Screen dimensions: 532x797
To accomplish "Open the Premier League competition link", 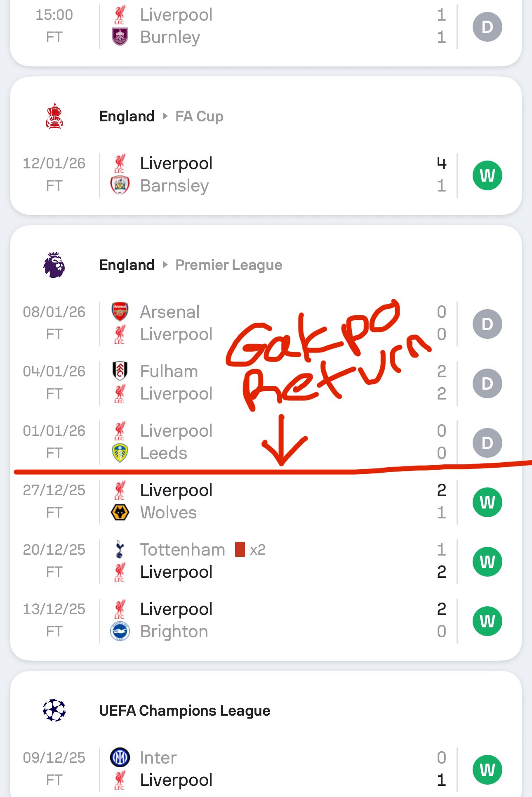I will click(x=228, y=265).
